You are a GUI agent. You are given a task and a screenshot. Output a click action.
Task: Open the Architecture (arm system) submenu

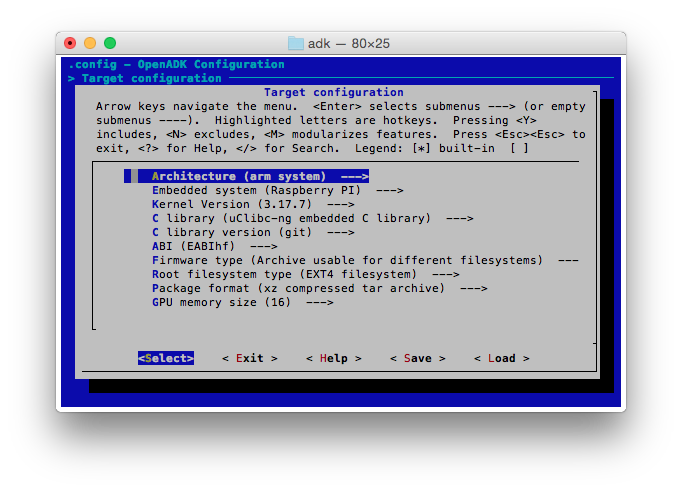point(260,176)
